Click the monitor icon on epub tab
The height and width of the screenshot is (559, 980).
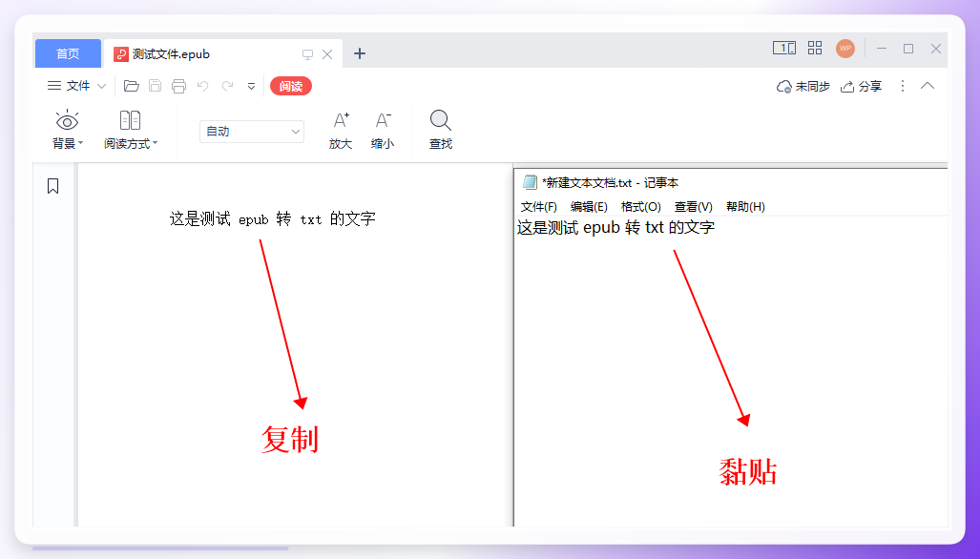point(307,54)
